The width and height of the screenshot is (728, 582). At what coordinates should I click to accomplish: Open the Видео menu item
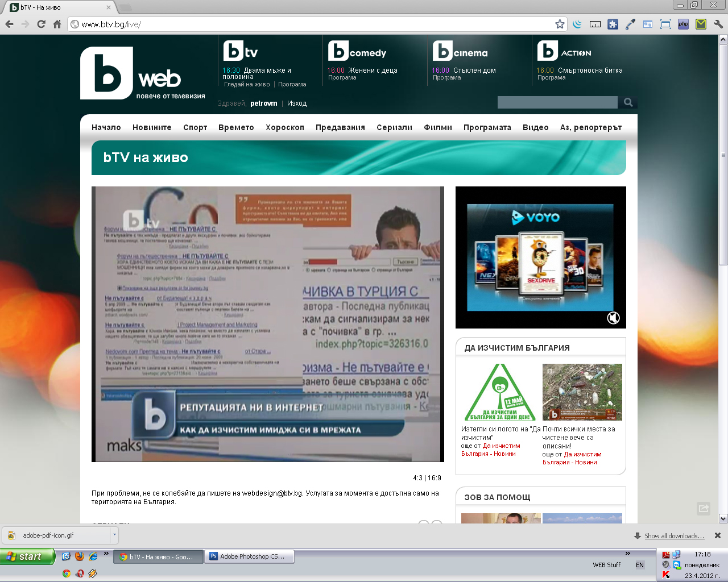pos(536,127)
